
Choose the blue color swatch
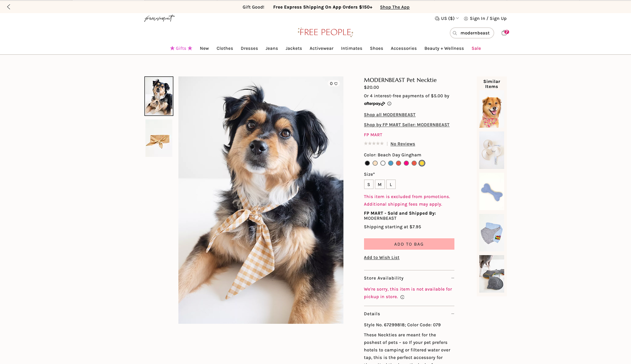391,163
